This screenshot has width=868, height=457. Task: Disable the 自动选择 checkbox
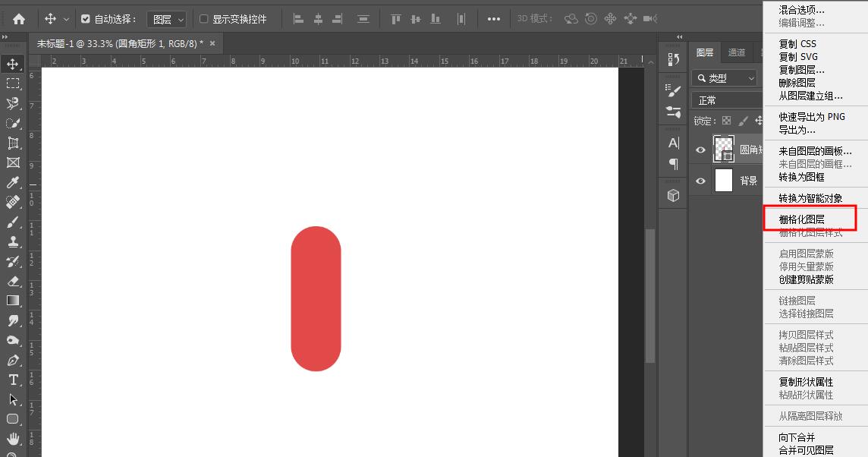click(86, 20)
